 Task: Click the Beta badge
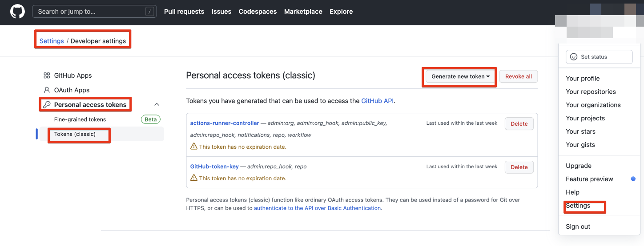pos(151,119)
